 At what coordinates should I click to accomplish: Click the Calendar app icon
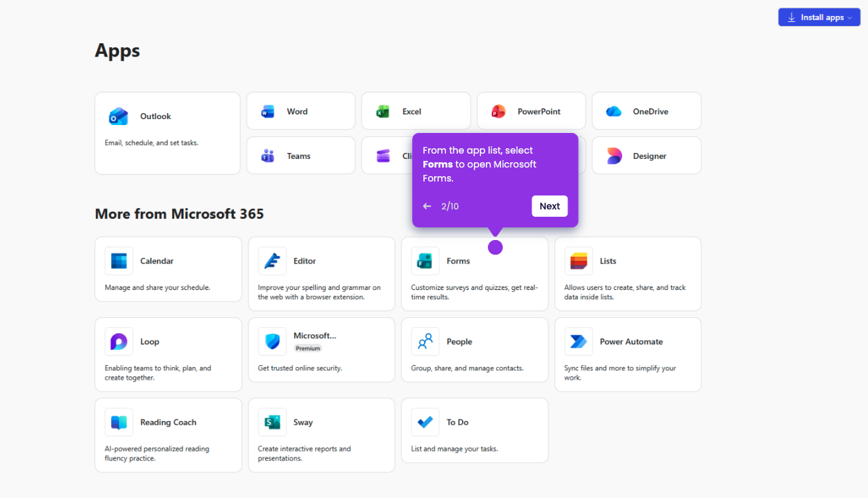pyautogui.click(x=119, y=261)
